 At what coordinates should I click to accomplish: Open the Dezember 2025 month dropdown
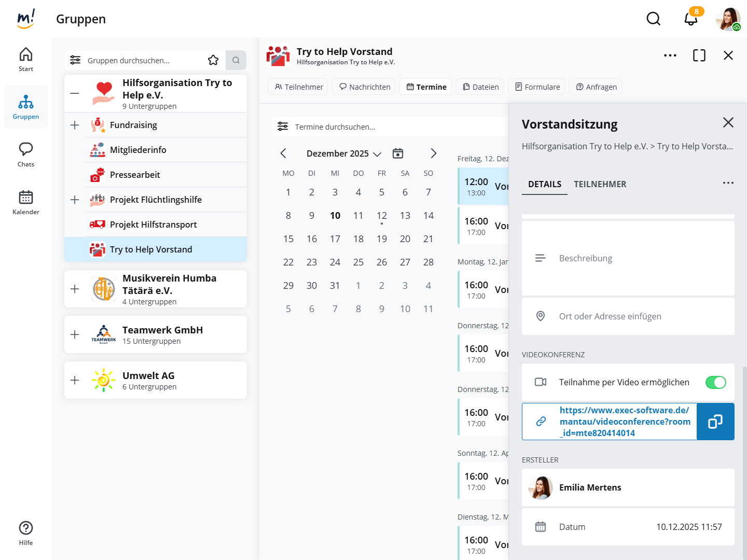pos(343,153)
